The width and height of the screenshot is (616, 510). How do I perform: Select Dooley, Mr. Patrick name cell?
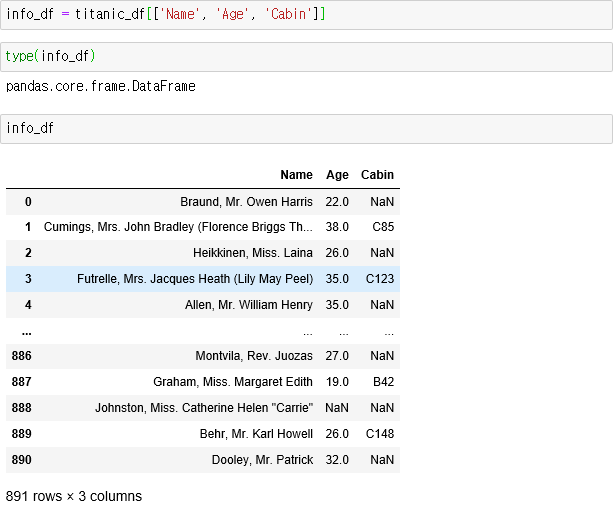(x=262, y=459)
